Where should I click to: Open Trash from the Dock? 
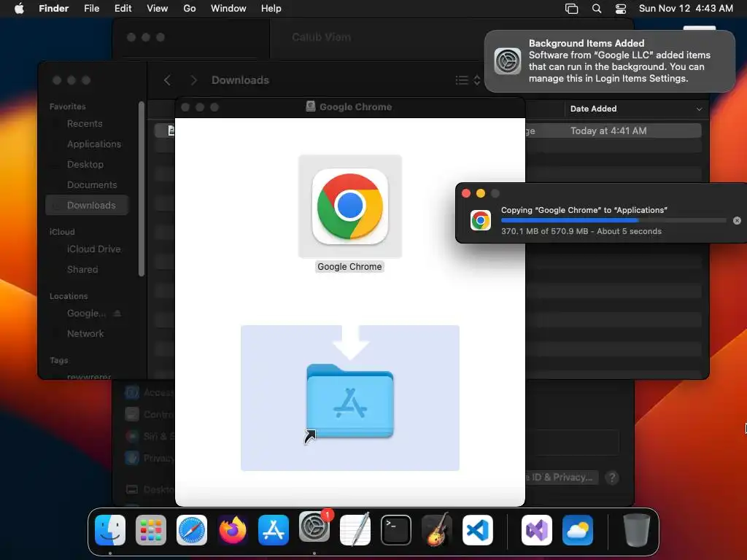[x=636, y=530]
